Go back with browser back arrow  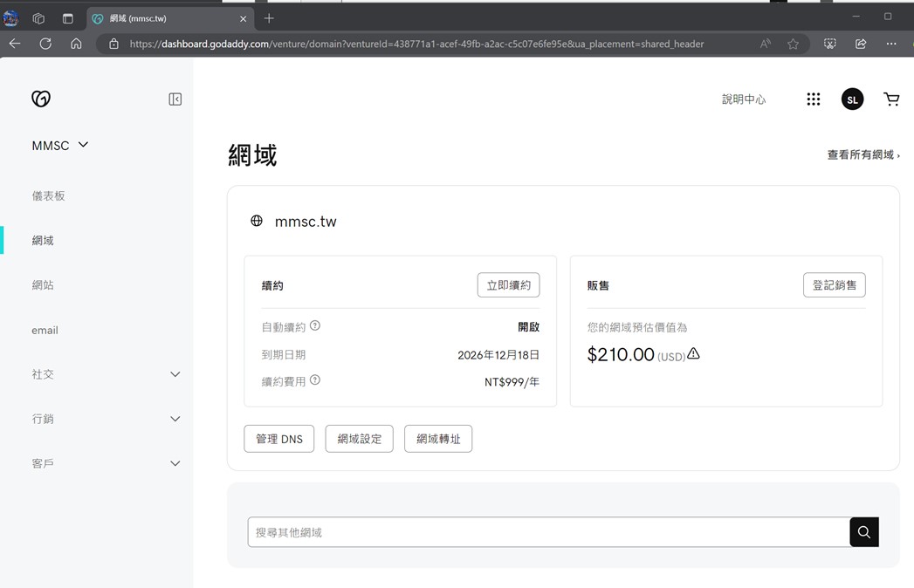pos(15,44)
